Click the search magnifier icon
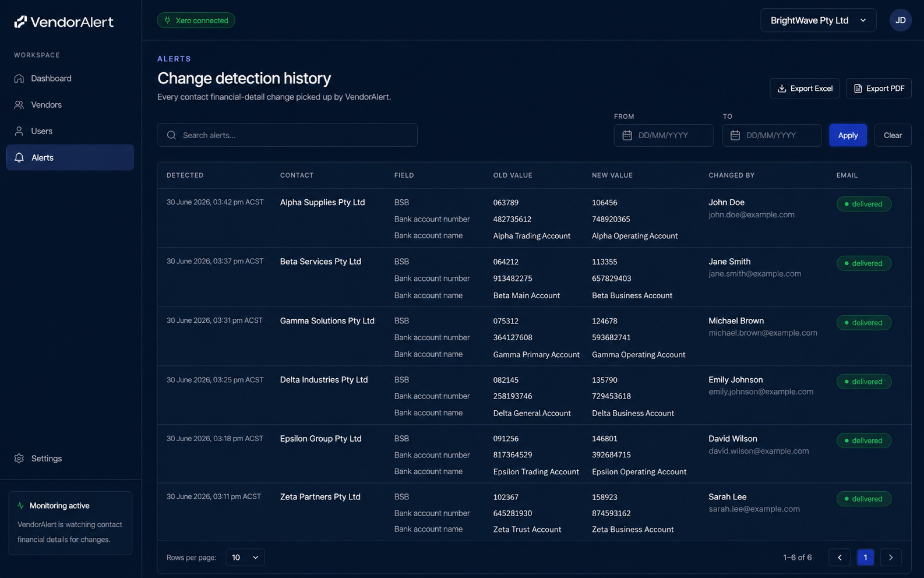The image size is (924, 578). 171,135
